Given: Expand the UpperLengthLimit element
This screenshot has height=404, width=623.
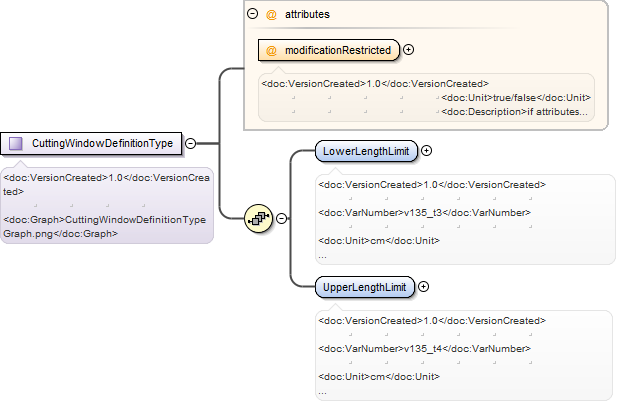Looking at the screenshot, I should [424, 287].
